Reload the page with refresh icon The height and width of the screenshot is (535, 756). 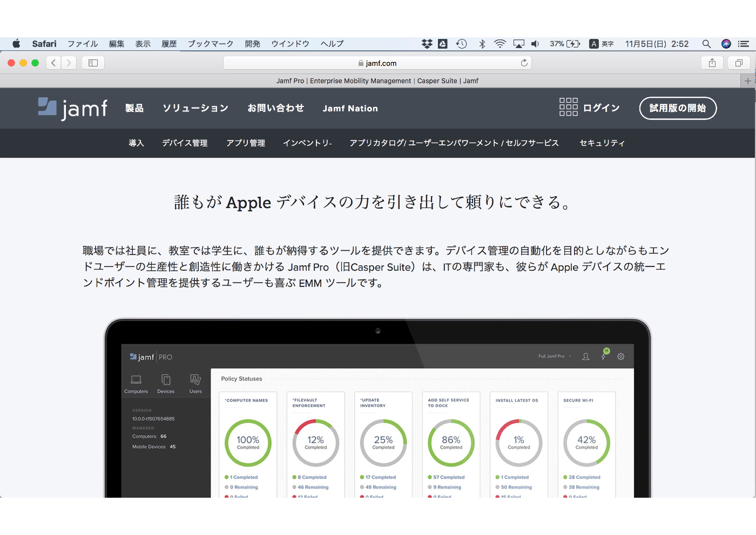click(524, 63)
